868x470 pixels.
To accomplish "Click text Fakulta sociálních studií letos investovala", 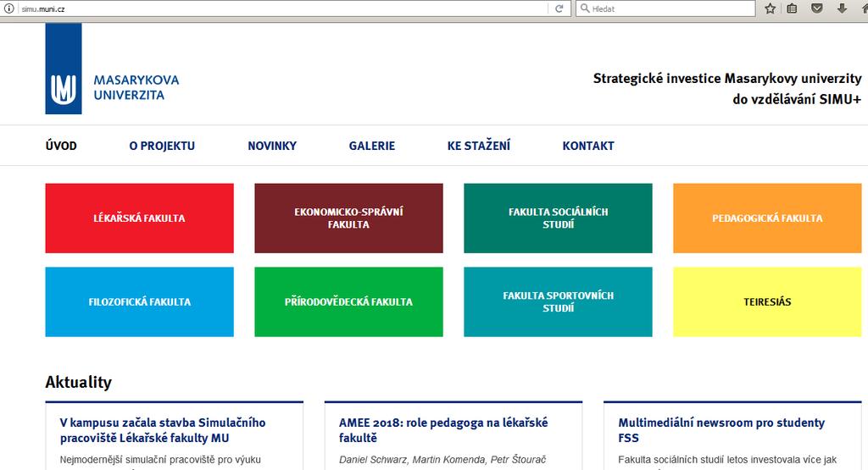I will pyautogui.click(x=726, y=460).
